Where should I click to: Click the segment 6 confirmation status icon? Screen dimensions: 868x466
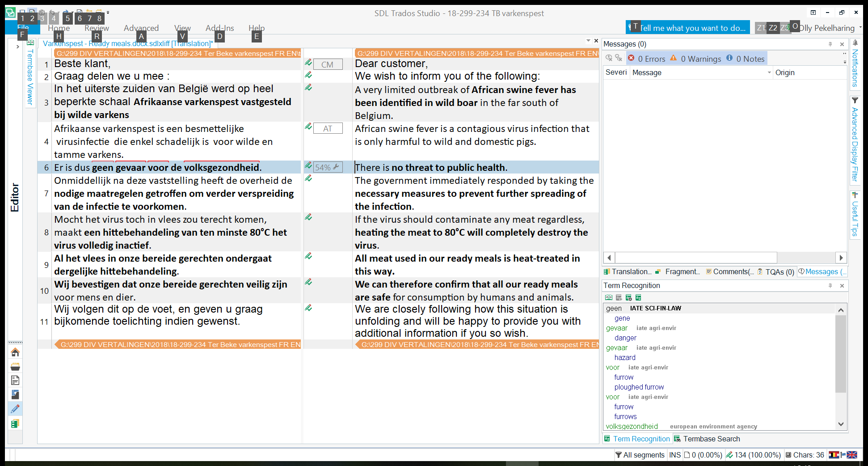click(308, 166)
